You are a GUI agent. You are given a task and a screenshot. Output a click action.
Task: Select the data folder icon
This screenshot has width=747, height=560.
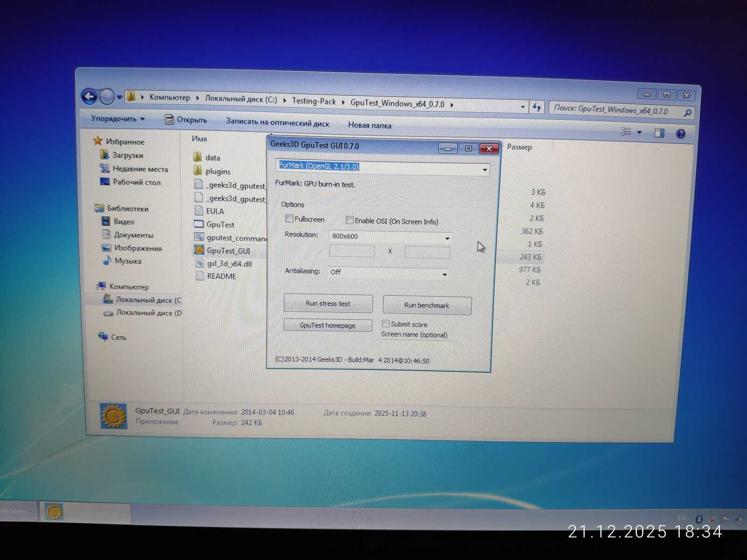tap(197, 157)
